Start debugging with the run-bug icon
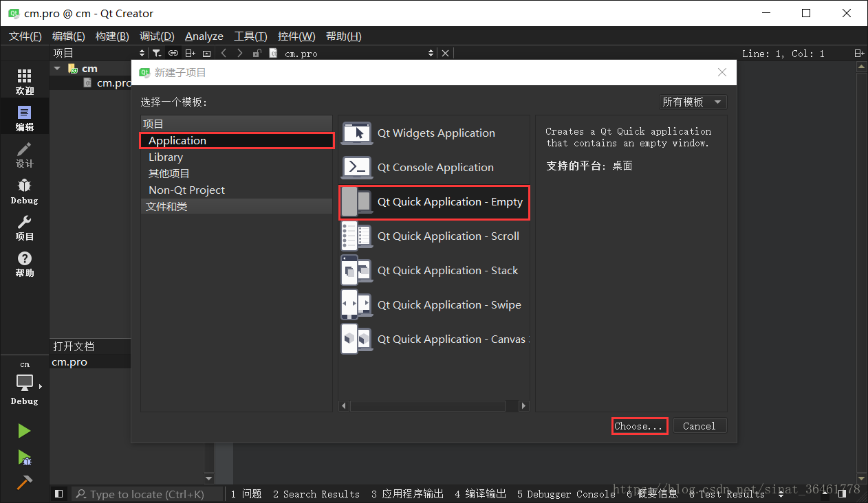Image resolution: width=868 pixels, height=503 pixels. (25, 457)
